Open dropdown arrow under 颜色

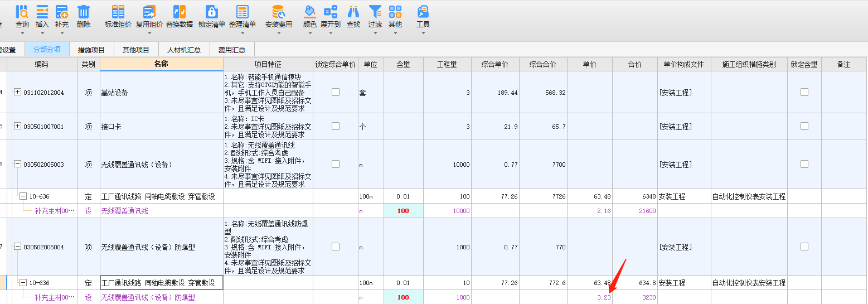pos(310,33)
